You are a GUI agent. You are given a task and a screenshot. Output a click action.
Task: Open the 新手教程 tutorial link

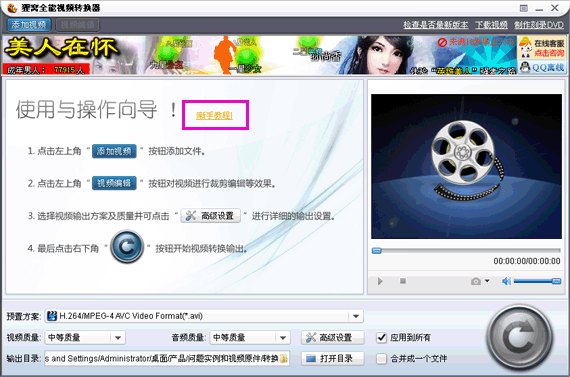[x=214, y=116]
